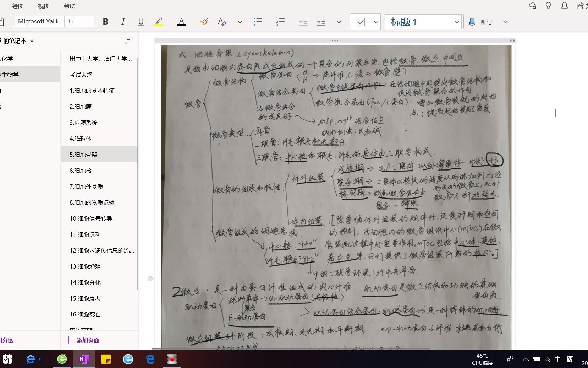
Task: Apply yellow text highlight color
Action: click(159, 22)
